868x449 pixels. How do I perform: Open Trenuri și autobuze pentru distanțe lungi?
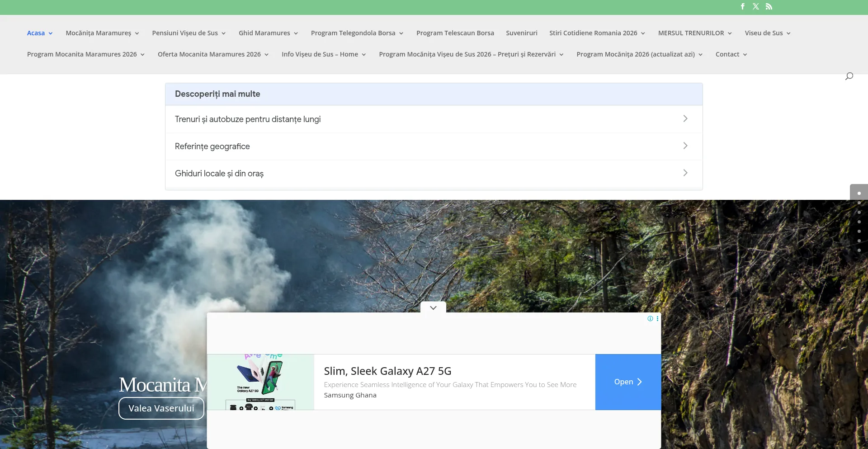pyautogui.click(x=434, y=119)
